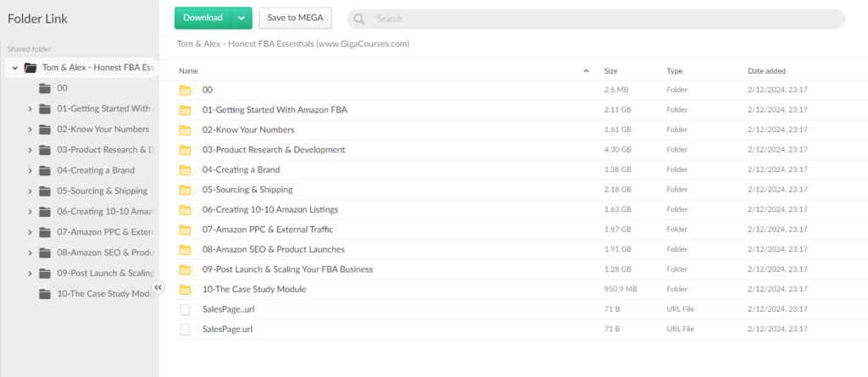Click the SalesPage.url file icon
The width and height of the screenshot is (868, 377).
coord(185,329)
